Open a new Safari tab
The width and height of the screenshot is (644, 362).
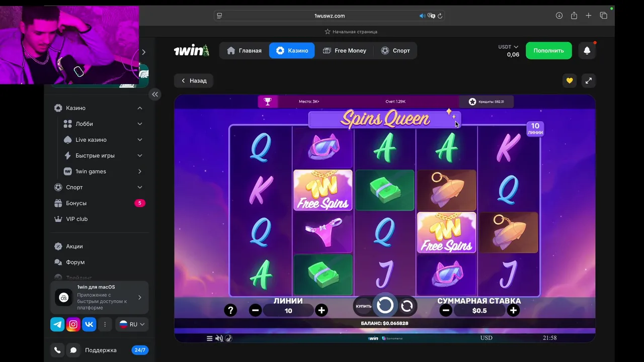click(x=588, y=16)
